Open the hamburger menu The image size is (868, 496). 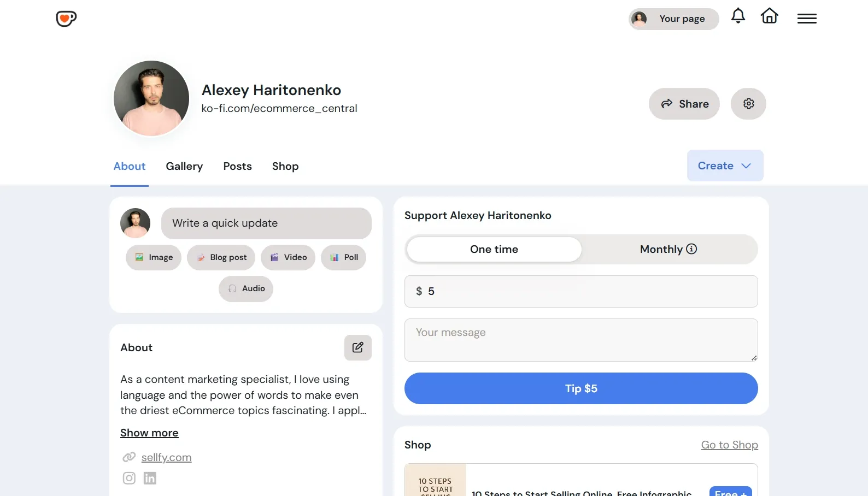807,19
